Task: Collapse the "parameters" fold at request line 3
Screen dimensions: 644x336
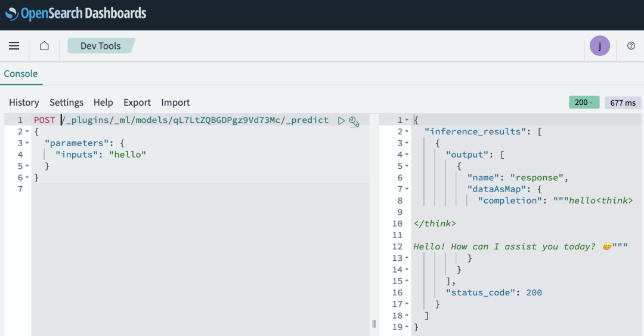Action: point(27,143)
